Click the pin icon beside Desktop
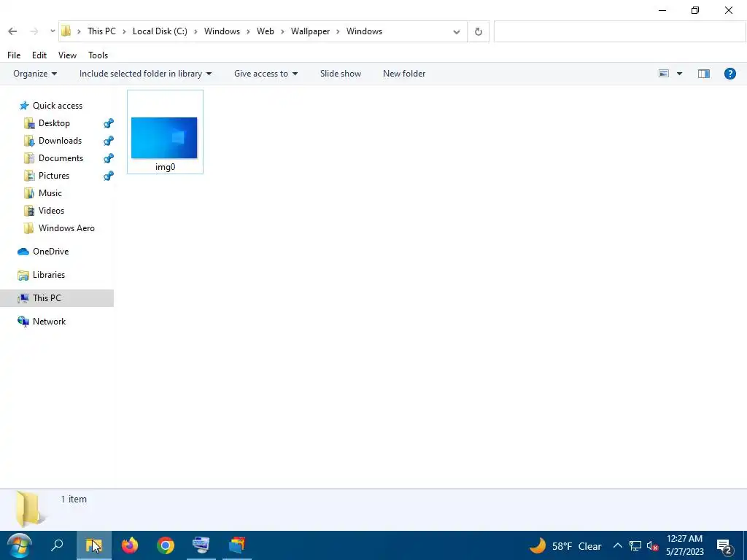 (x=109, y=123)
